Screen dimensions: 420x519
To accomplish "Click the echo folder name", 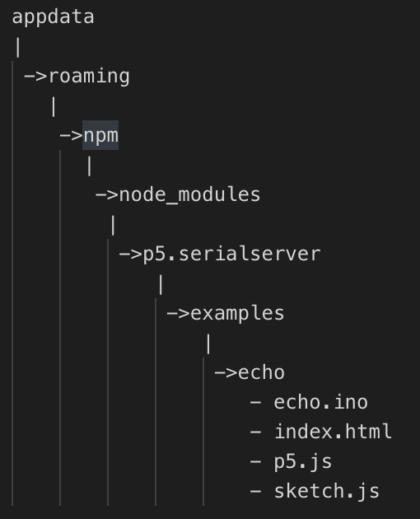I will point(261,372).
